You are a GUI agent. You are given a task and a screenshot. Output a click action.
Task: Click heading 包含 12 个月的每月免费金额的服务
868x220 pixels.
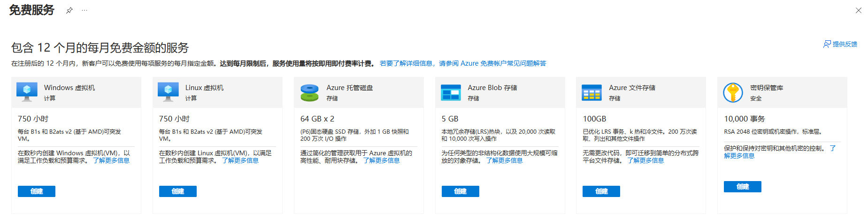point(100,47)
